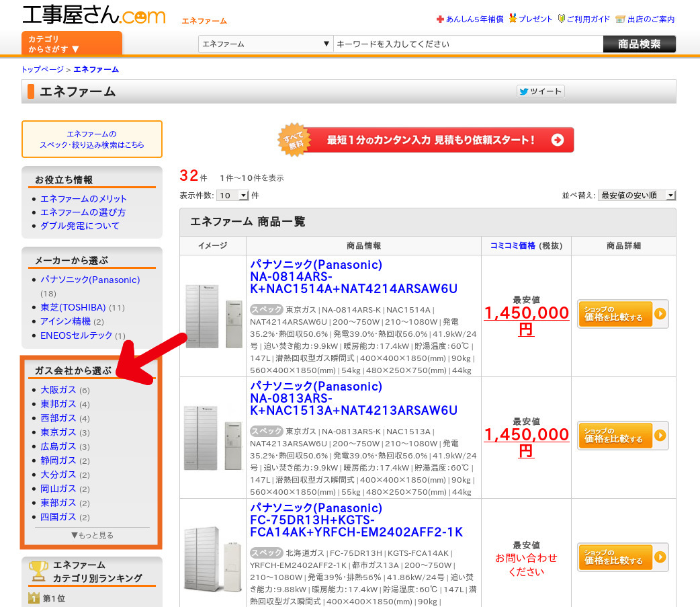Click NA-0813ARS-K product thumbnail image
This screenshot has height=607, width=700.
pos(214,438)
